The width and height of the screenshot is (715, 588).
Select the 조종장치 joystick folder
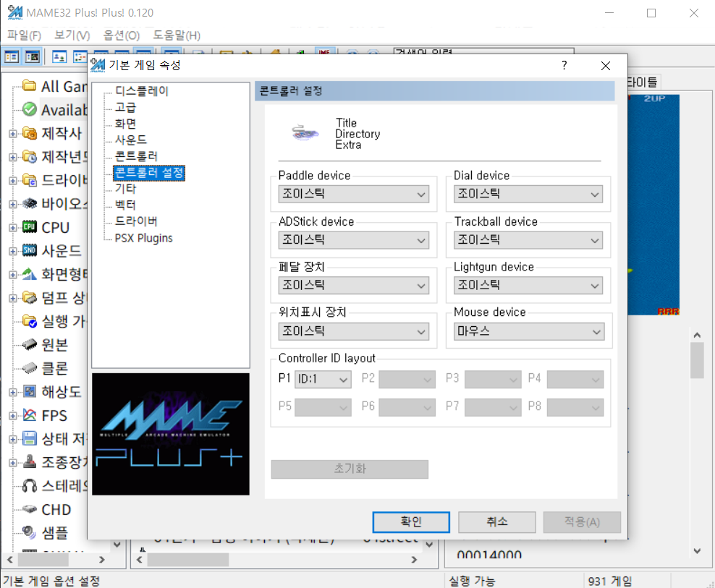point(30,461)
